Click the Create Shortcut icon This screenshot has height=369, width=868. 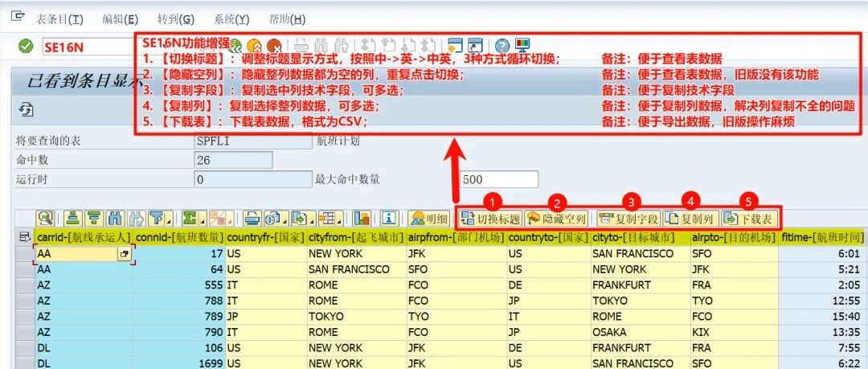(x=476, y=46)
